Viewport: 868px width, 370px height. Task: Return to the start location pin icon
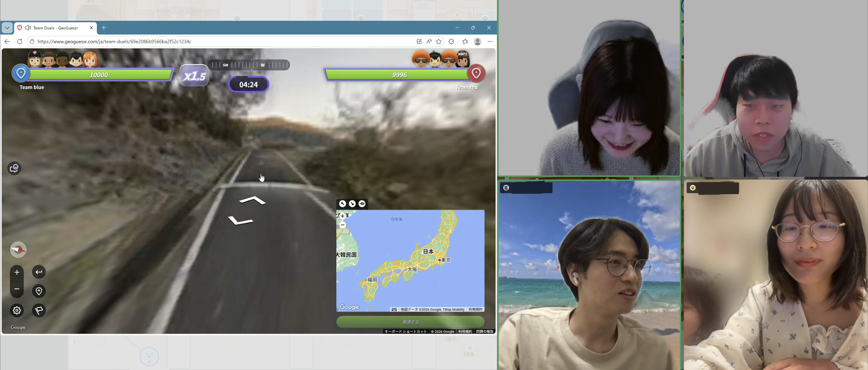coord(39,291)
